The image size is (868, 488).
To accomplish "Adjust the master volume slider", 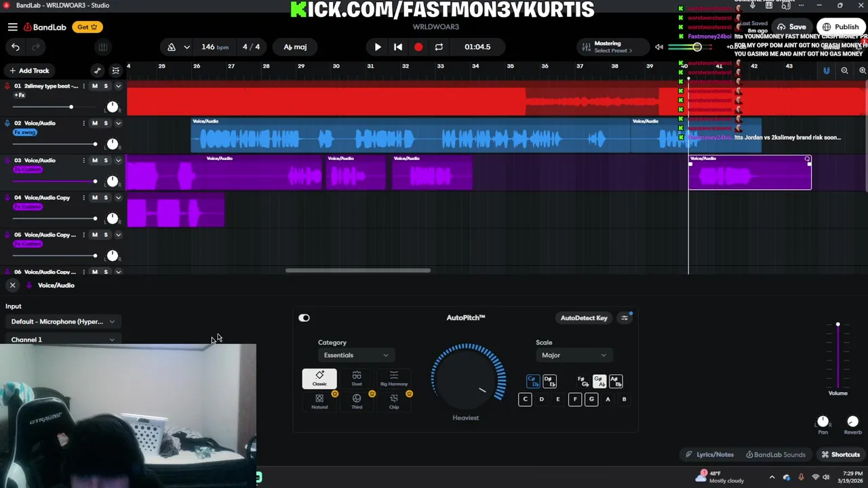I will pos(696,47).
